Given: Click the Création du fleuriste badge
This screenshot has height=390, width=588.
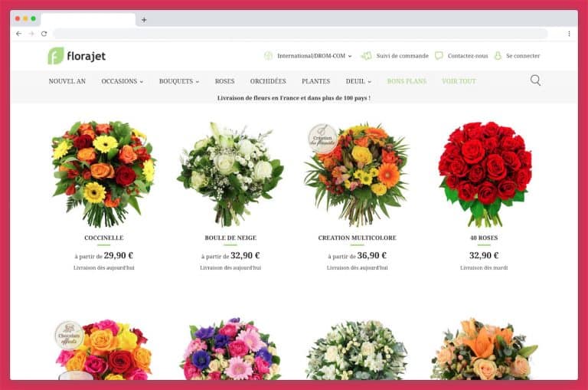Looking at the screenshot, I should [x=322, y=139].
